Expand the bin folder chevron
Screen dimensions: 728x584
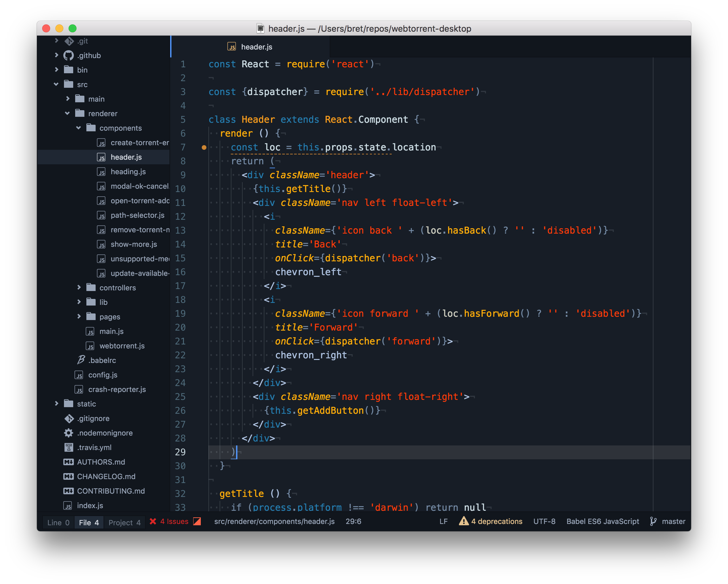(x=56, y=70)
